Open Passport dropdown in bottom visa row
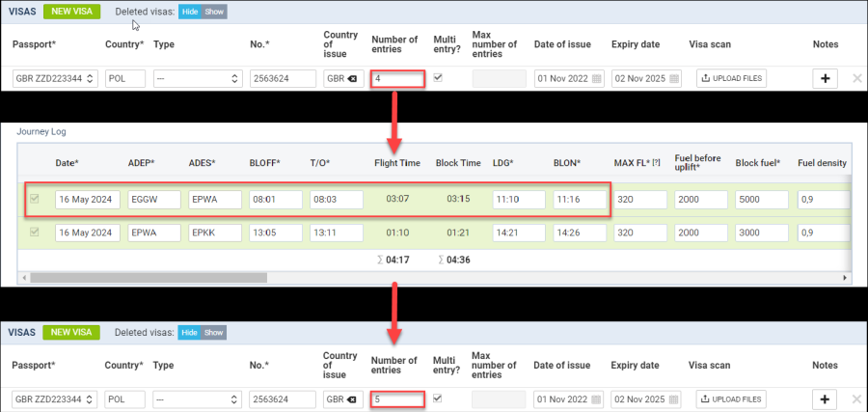The height and width of the screenshot is (412, 868). [x=55, y=398]
